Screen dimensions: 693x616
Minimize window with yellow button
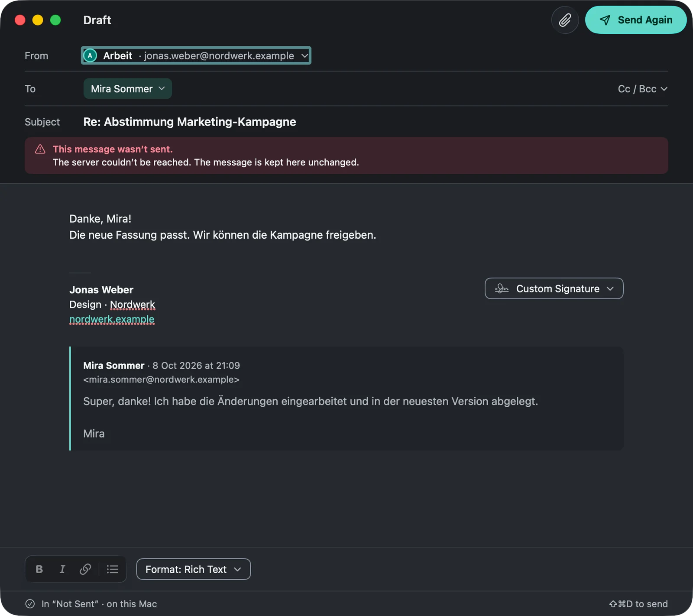point(38,20)
